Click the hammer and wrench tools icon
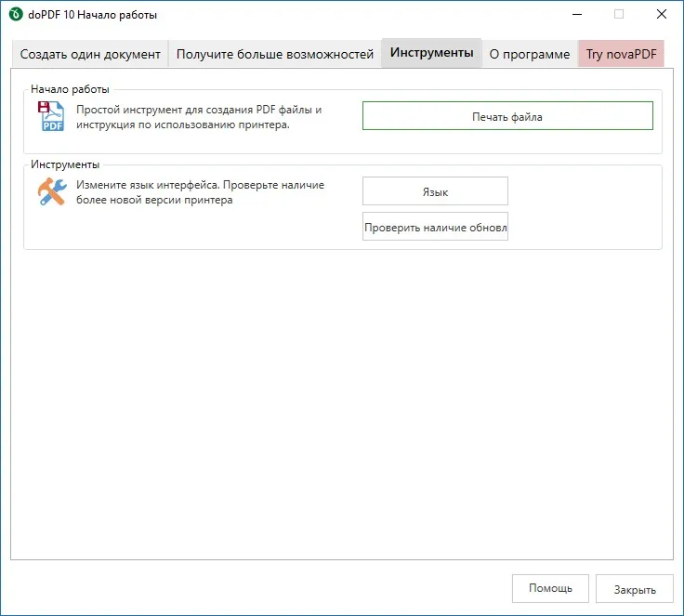 click(52, 191)
